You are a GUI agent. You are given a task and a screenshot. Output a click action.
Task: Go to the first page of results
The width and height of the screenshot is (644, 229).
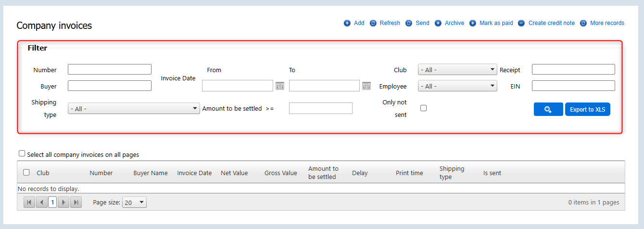coord(29,203)
